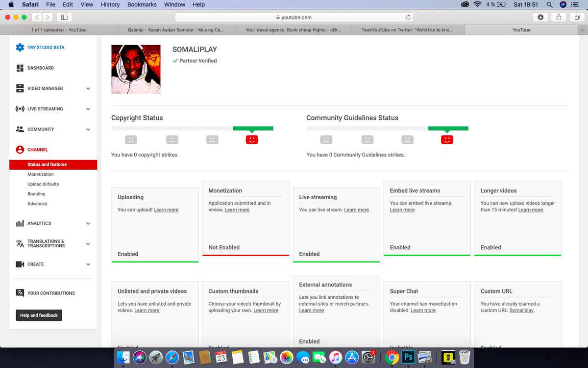Show Safari downloads

coord(540,17)
